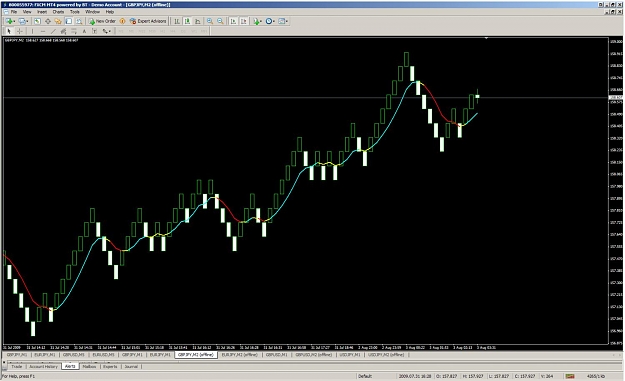Launch the MetaEditor yellow icon
The width and height of the screenshot is (625, 381).
(x=122, y=21)
